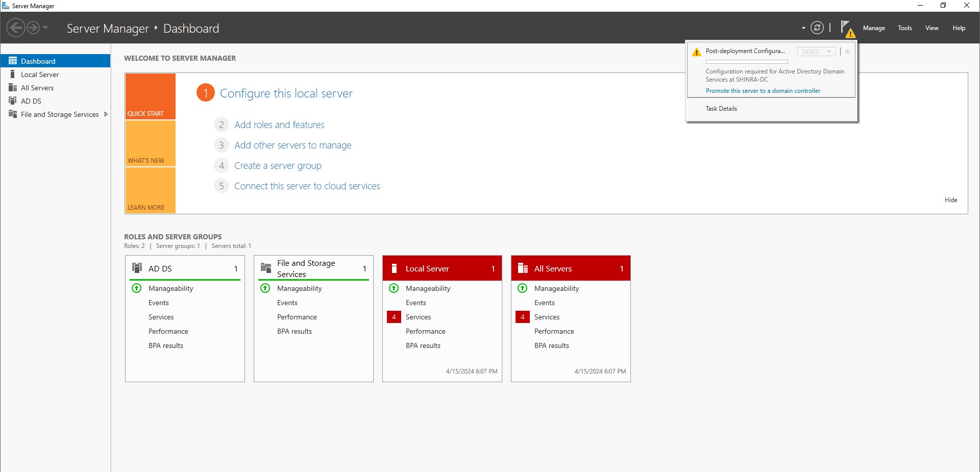Open the Tools menu
Screen dimensions: 980x472
click(904, 28)
